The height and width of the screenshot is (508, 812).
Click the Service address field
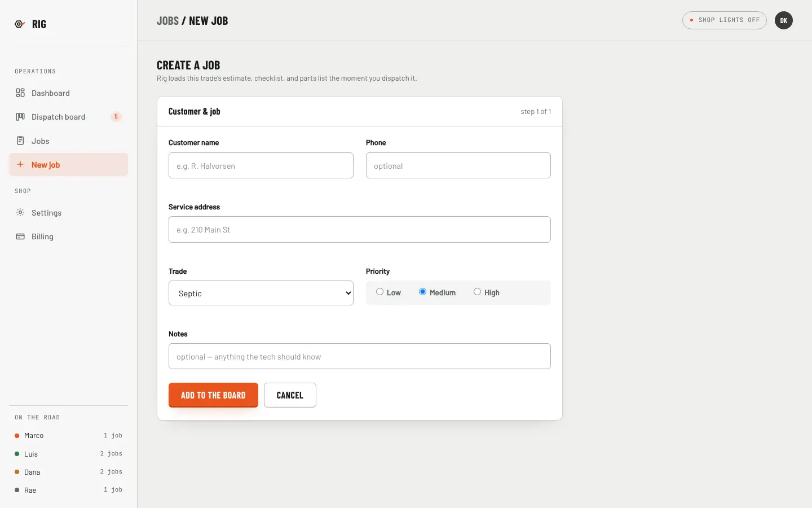[x=360, y=230]
